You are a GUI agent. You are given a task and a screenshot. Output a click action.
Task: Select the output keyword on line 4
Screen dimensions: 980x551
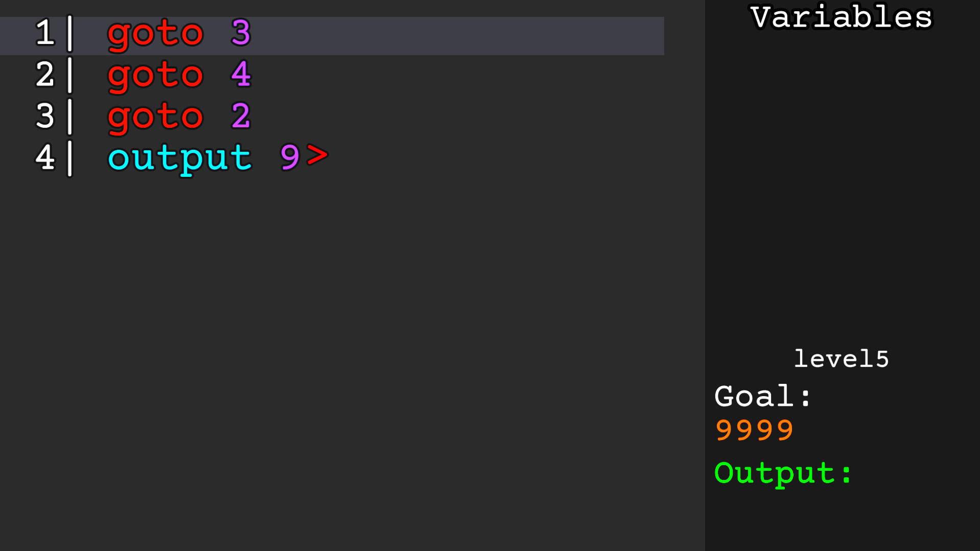click(x=180, y=158)
